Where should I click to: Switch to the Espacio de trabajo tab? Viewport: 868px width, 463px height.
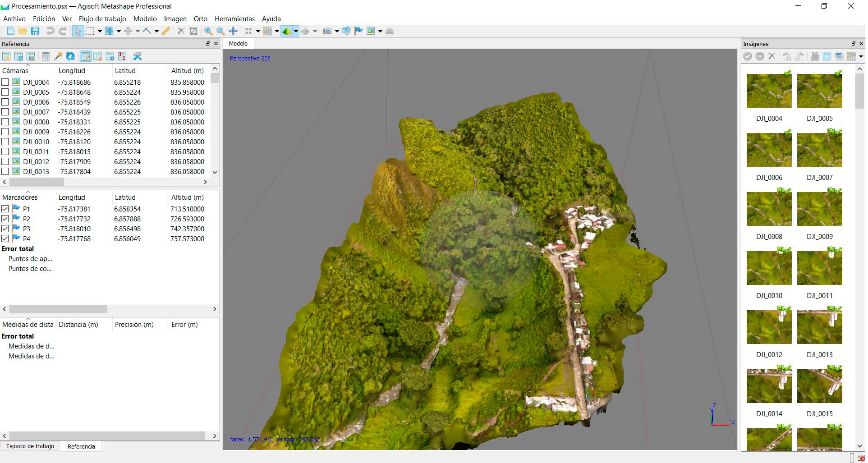point(30,446)
